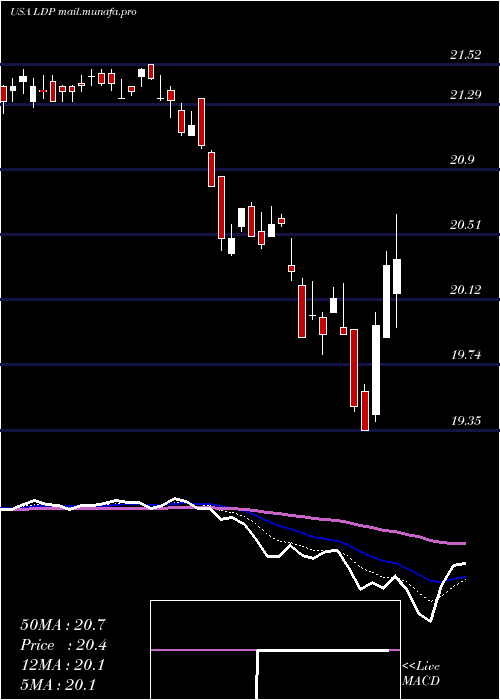
Task: Select the 19.74 price level label
Action: pos(466,355)
